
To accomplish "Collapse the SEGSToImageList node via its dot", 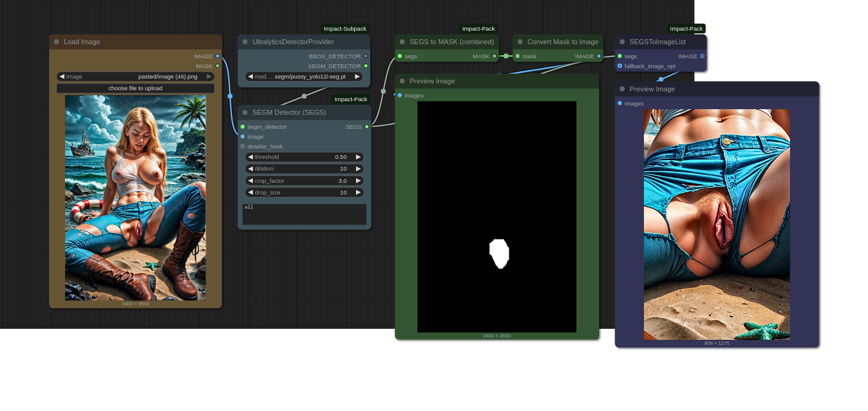I will (622, 42).
